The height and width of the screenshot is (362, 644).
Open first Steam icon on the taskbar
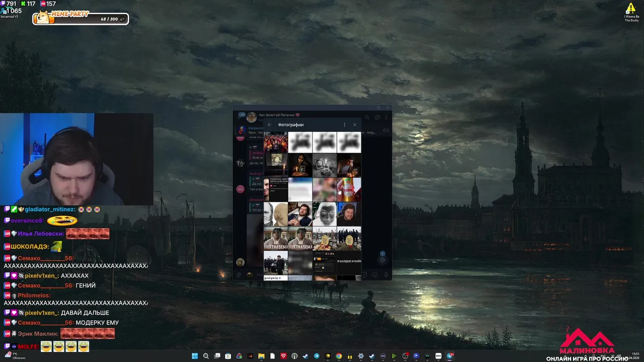[305, 356]
